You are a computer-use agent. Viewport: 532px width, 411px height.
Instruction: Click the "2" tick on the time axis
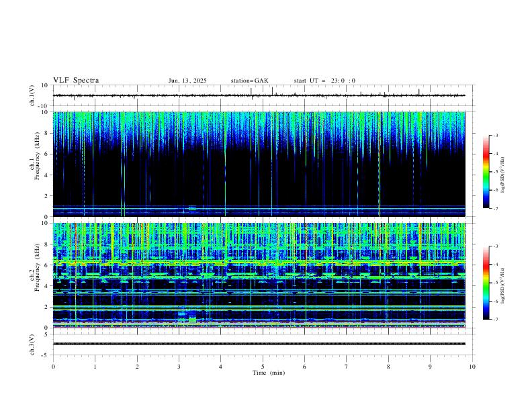[x=137, y=367]
